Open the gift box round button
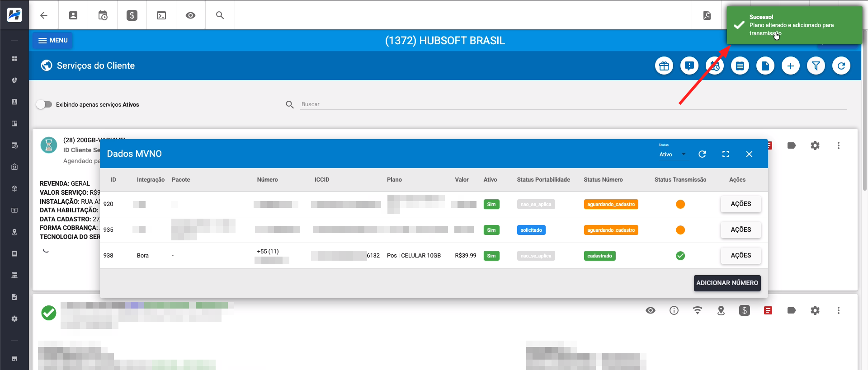Viewport: 868px width, 370px height. pos(664,66)
